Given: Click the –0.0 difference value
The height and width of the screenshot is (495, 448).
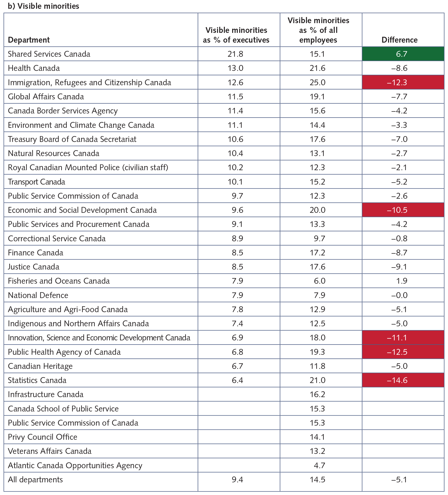Looking at the screenshot, I should (399, 295).
